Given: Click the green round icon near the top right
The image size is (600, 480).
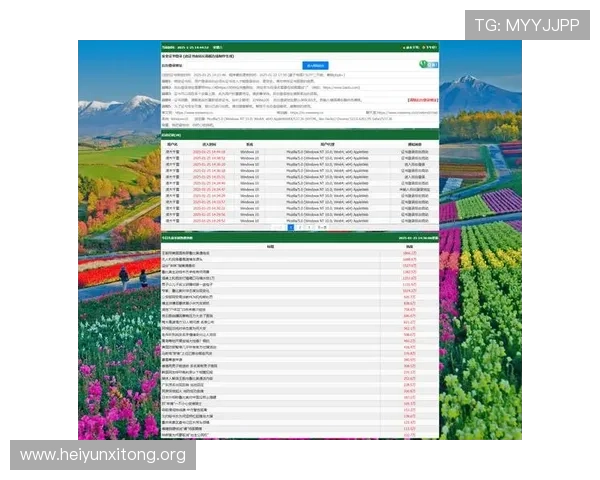Looking at the screenshot, I should coord(423,64).
